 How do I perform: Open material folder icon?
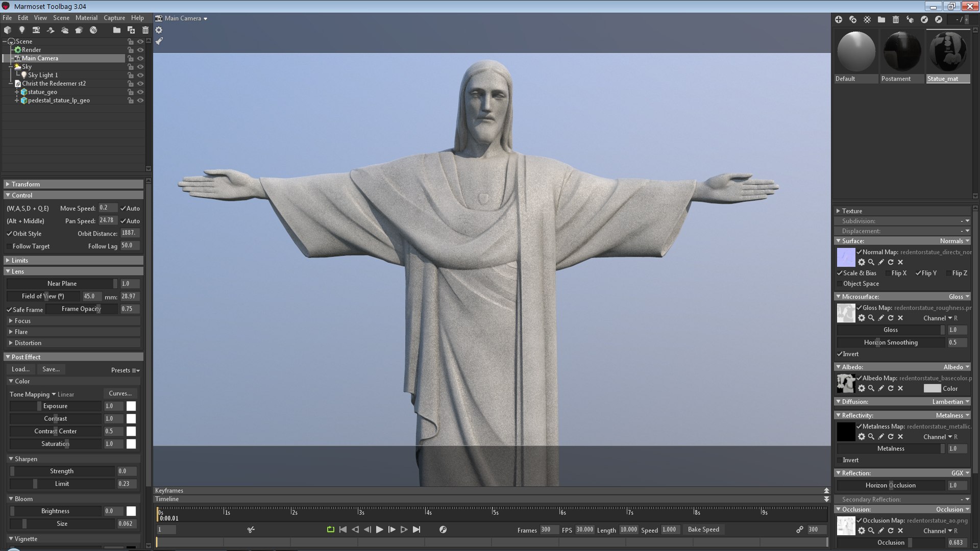pyautogui.click(x=881, y=19)
